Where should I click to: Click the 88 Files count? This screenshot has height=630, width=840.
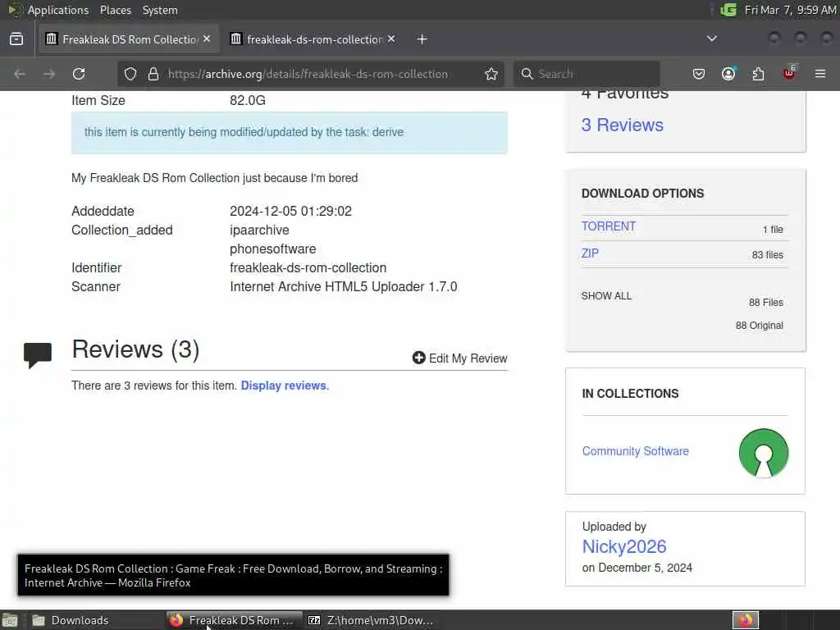point(766,303)
